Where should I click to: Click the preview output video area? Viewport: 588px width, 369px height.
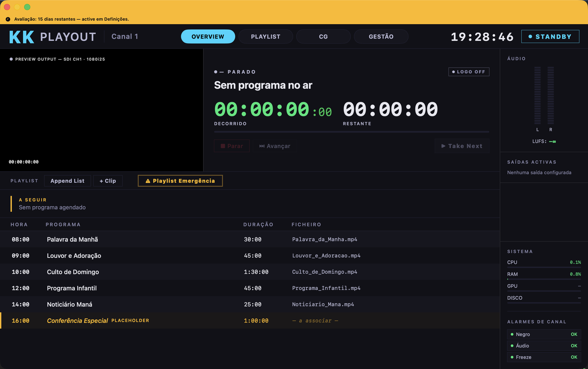click(101, 110)
